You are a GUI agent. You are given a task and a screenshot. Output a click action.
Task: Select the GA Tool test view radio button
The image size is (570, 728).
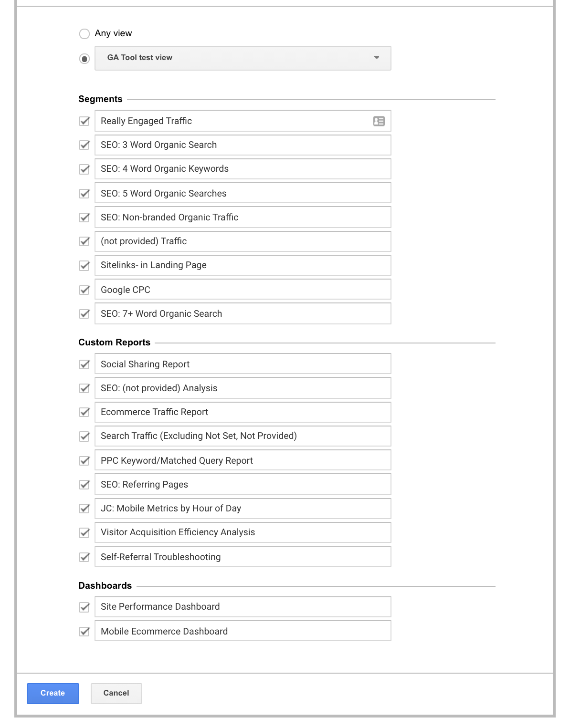84,58
